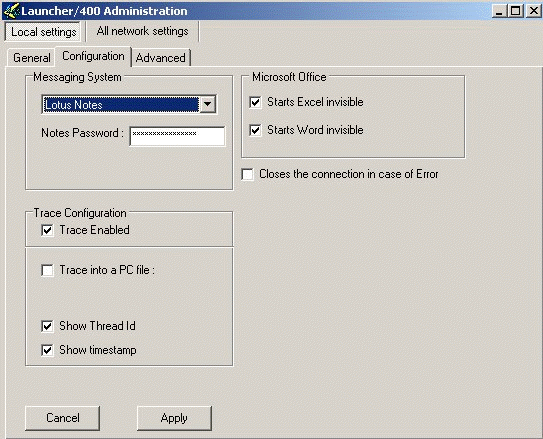The image size is (543, 439).
Task: Click the Cancel button
Action: coord(63,418)
